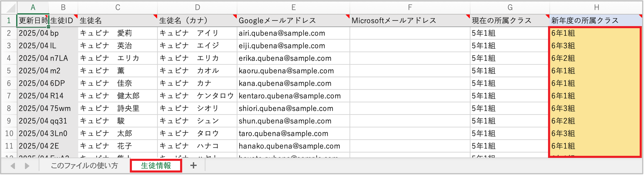Image resolution: width=644 pixels, height=175 pixels.
Task: Select cell kaoru.qubena@sample.com
Action: pyautogui.click(x=293, y=71)
